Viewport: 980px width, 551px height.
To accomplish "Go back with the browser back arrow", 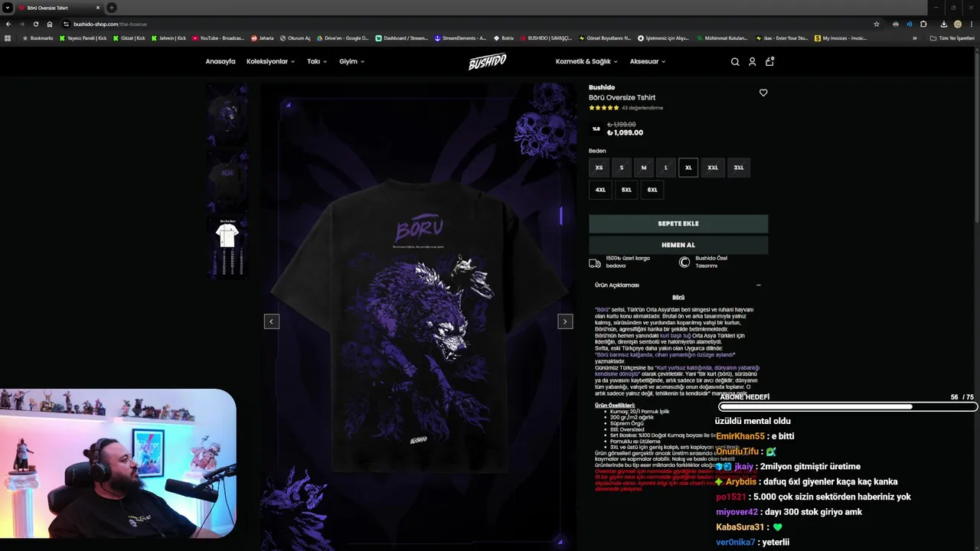I will click(x=8, y=24).
